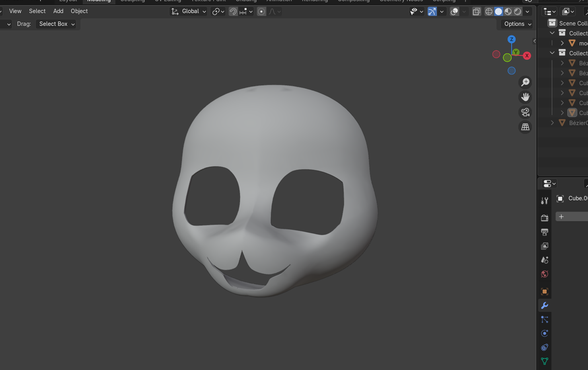
Task: Open the Object Data properties tab (green triangle)
Action: pyautogui.click(x=545, y=361)
